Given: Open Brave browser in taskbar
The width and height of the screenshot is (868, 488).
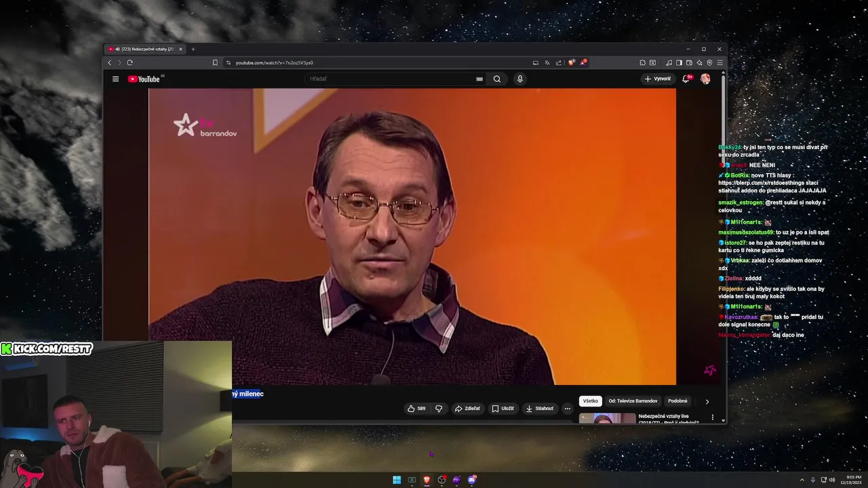Looking at the screenshot, I should [x=427, y=480].
